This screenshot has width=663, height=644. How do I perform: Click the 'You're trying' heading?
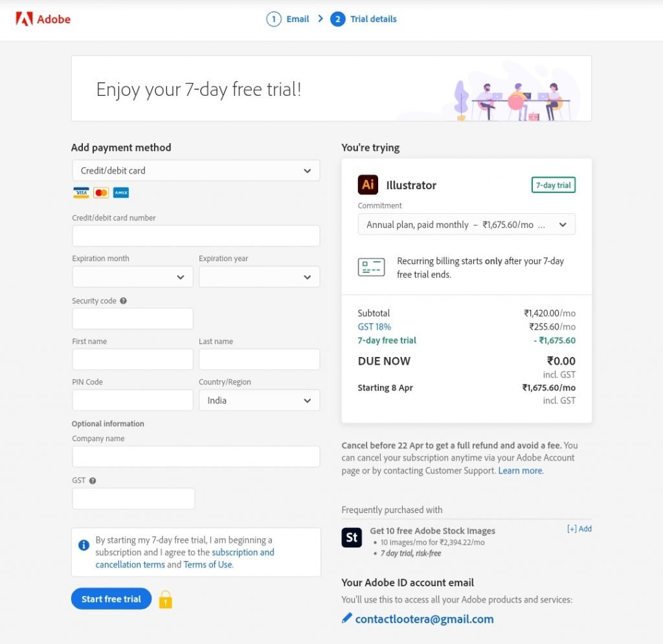[370, 148]
